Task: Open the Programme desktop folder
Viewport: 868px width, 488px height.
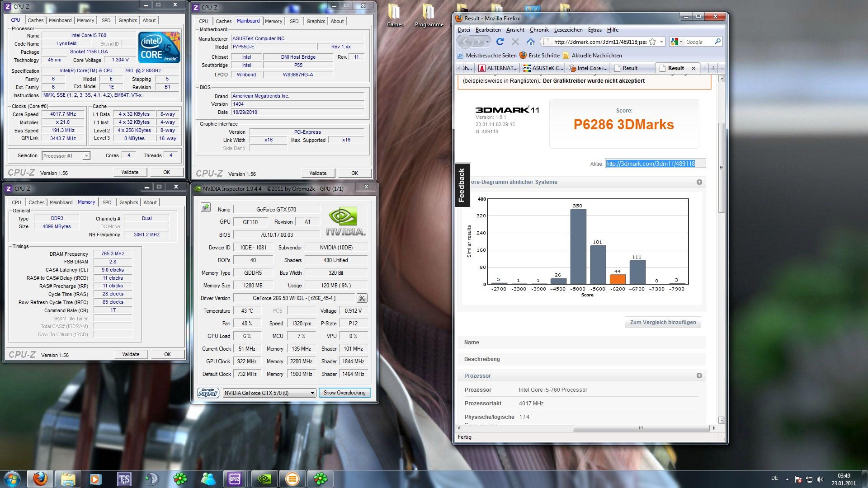Action: point(429,16)
